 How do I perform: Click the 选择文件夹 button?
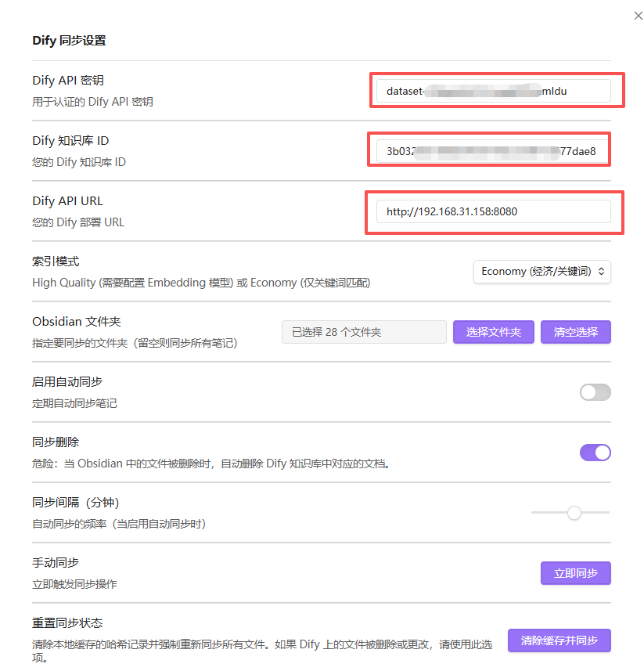pyautogui.click(x=493, y=332)
